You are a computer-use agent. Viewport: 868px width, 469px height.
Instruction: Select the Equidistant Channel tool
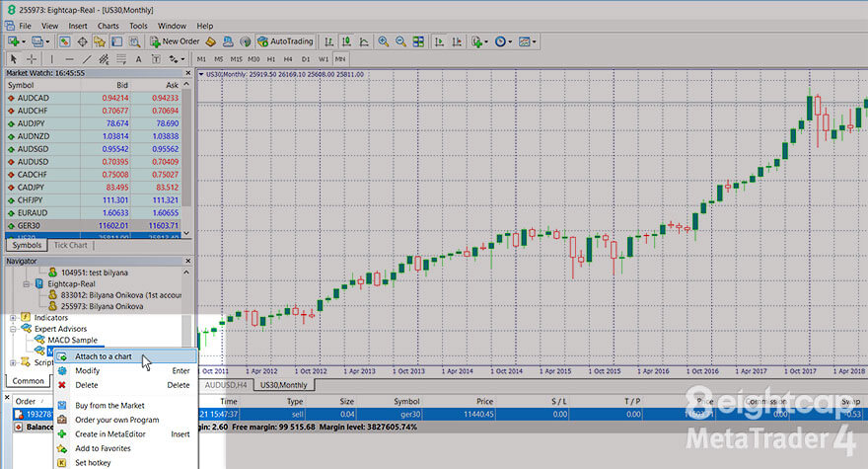click(104, 59)
